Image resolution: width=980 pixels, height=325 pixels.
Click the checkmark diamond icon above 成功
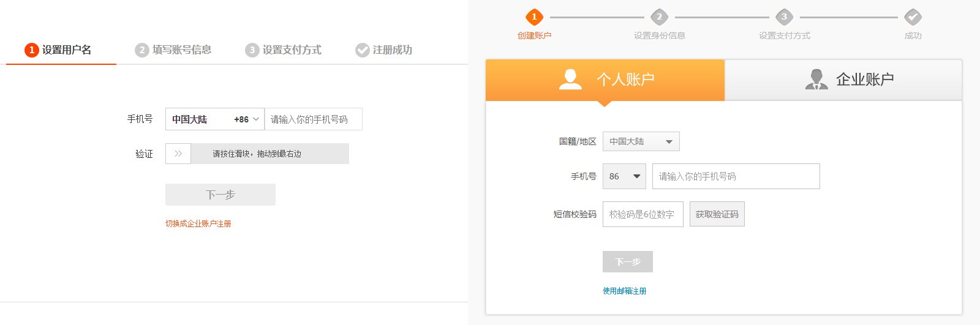pos(913,17)
